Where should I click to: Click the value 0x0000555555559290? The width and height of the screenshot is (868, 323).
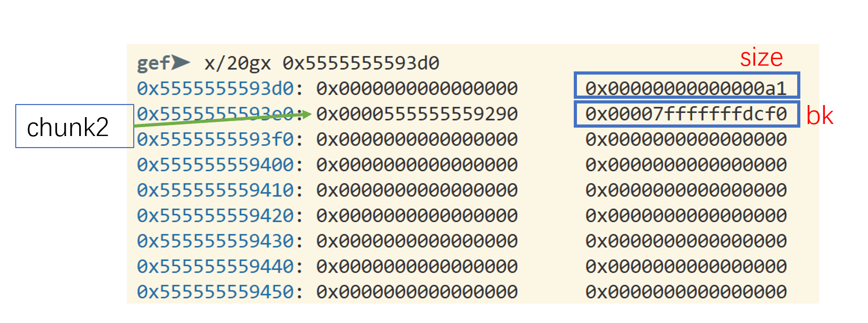(x=417, y=114)
